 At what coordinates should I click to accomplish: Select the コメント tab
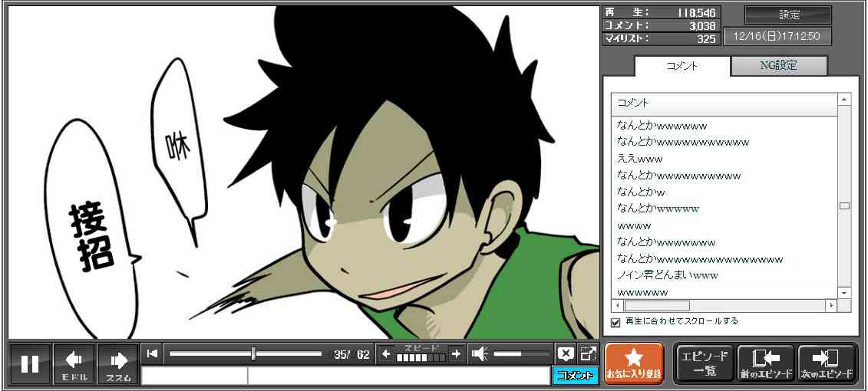tap(682, 66)
